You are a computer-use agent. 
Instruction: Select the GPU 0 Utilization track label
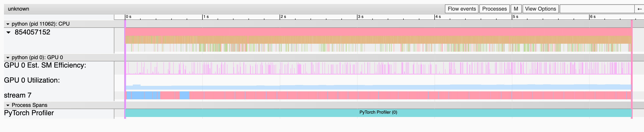(x=32, y=80)
